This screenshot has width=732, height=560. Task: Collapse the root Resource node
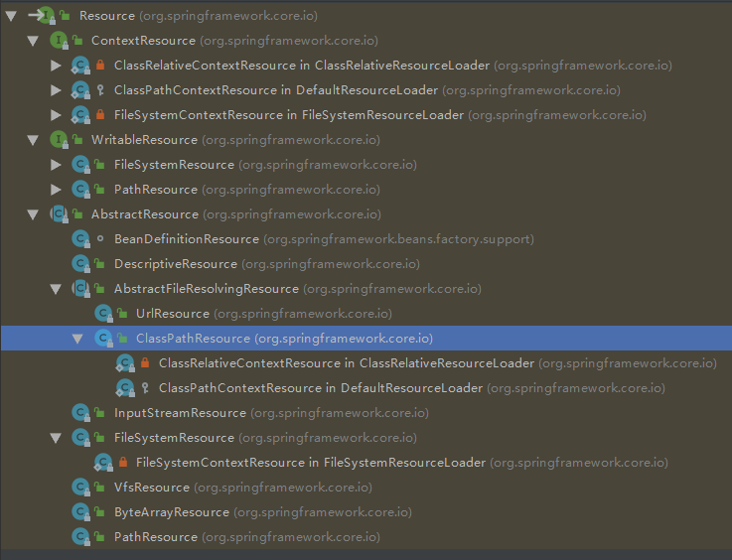point(11,16)
